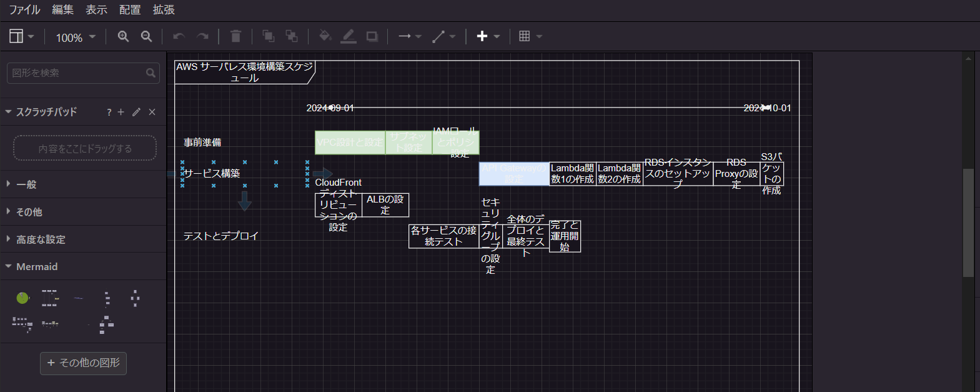Open the 編集 menu
Viewport: 980px width, 392px height.
62,10
